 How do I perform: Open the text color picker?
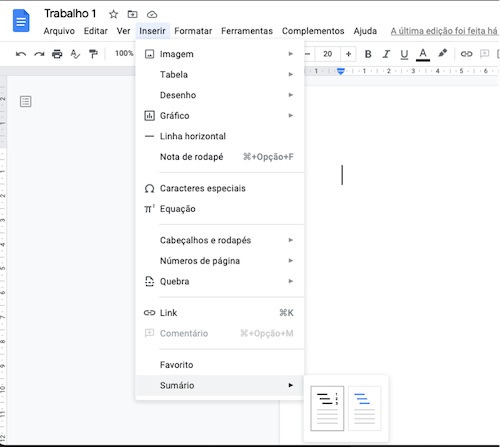click(423, 54)
